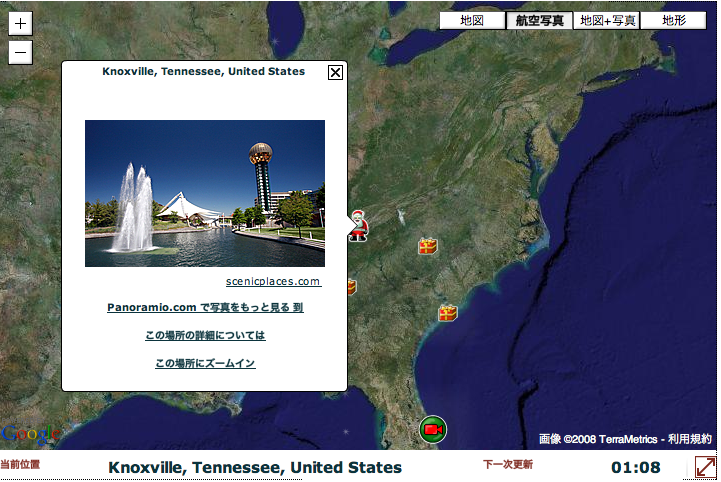Select the 航空写真 satellite view
This screenshot has width=721, height=482.
click(539, 20)
